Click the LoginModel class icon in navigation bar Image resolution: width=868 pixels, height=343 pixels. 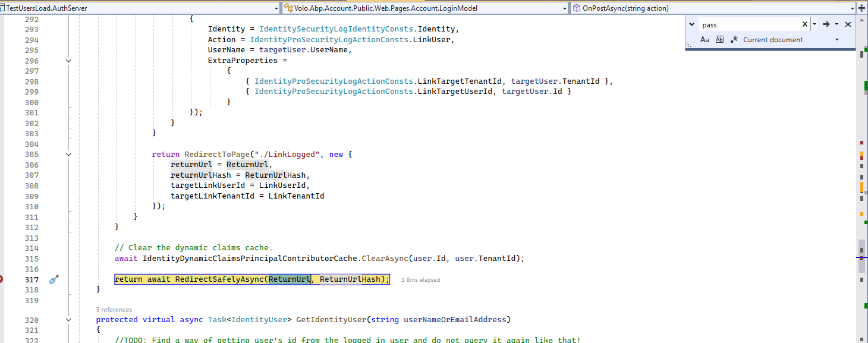tap(288, 8)
